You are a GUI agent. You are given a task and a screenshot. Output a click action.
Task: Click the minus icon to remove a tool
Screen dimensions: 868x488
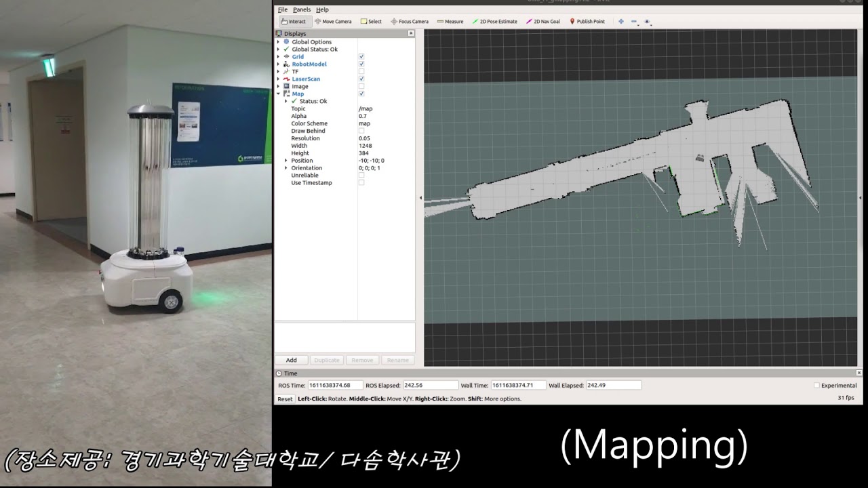coord(634,22)
